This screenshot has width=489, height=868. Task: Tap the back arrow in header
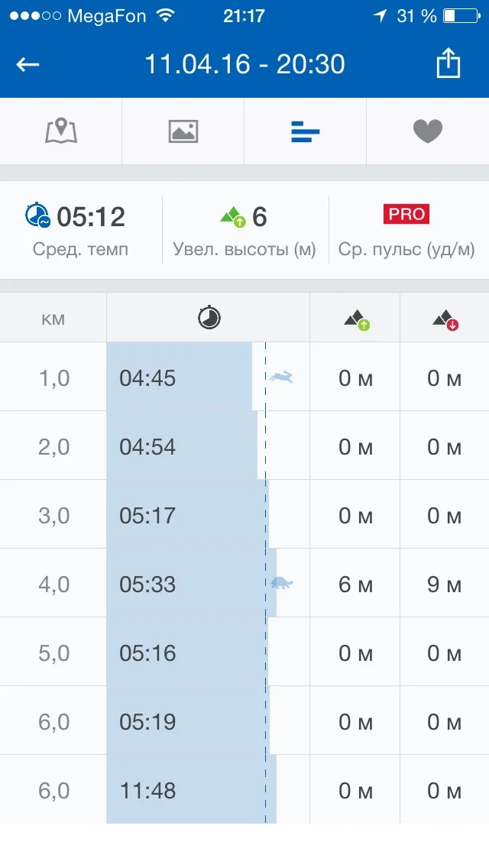(28, 64)
